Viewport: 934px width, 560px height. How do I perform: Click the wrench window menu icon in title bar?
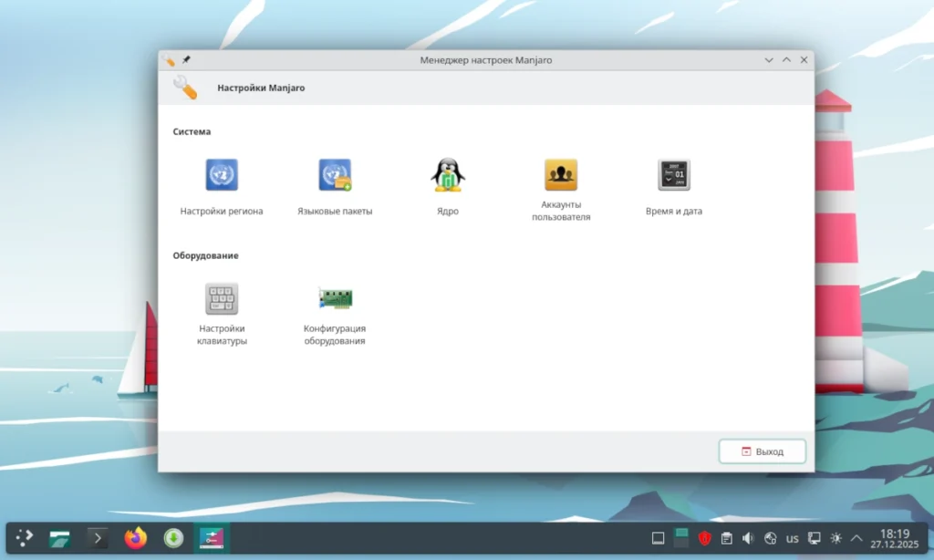[169, 59]
